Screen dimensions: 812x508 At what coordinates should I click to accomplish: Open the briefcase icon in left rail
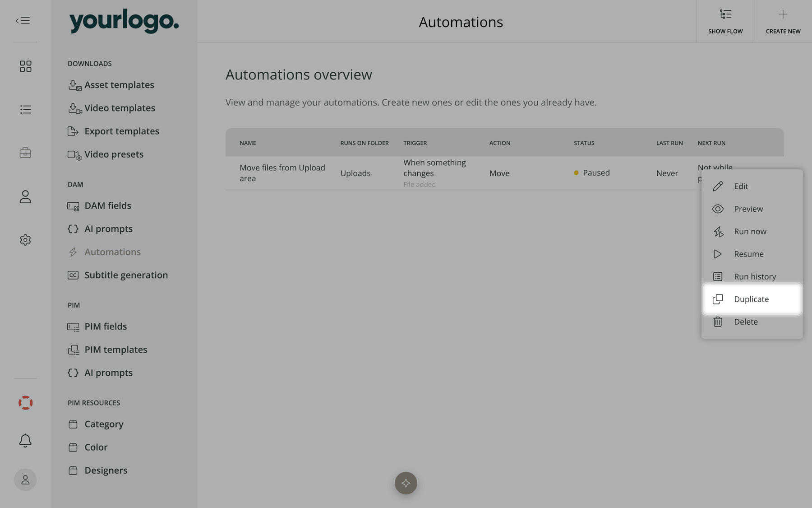click(25, 153)
